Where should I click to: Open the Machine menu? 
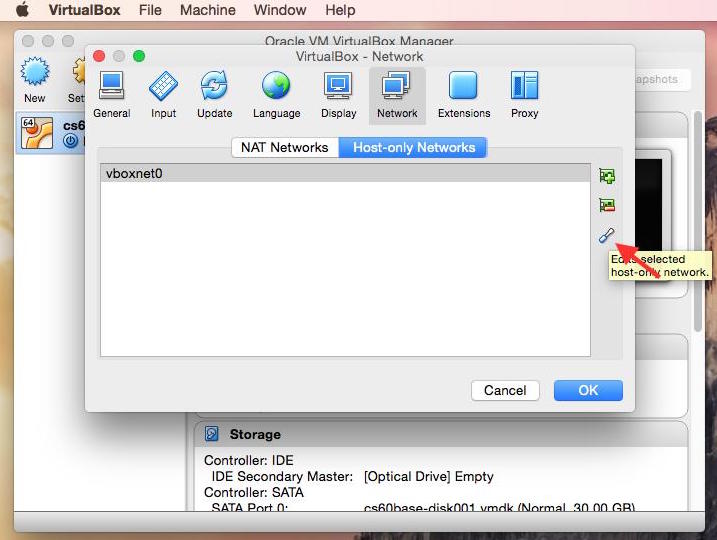(208, 10)
